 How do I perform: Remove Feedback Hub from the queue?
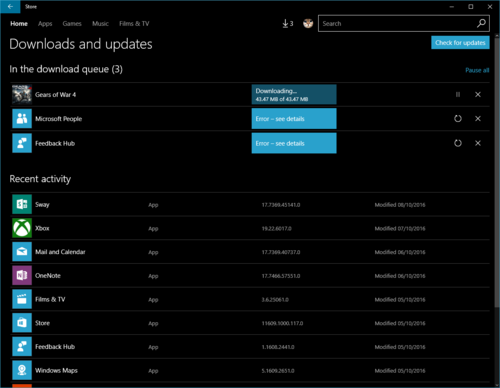[478, 143]
